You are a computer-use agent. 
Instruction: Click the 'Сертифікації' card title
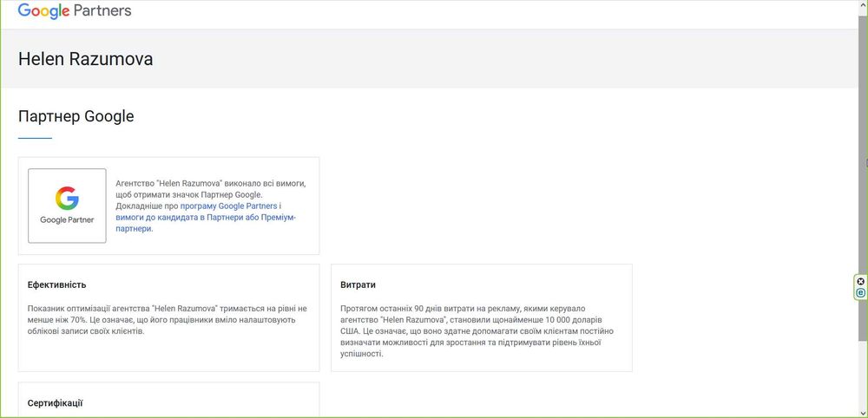point(56,403)
